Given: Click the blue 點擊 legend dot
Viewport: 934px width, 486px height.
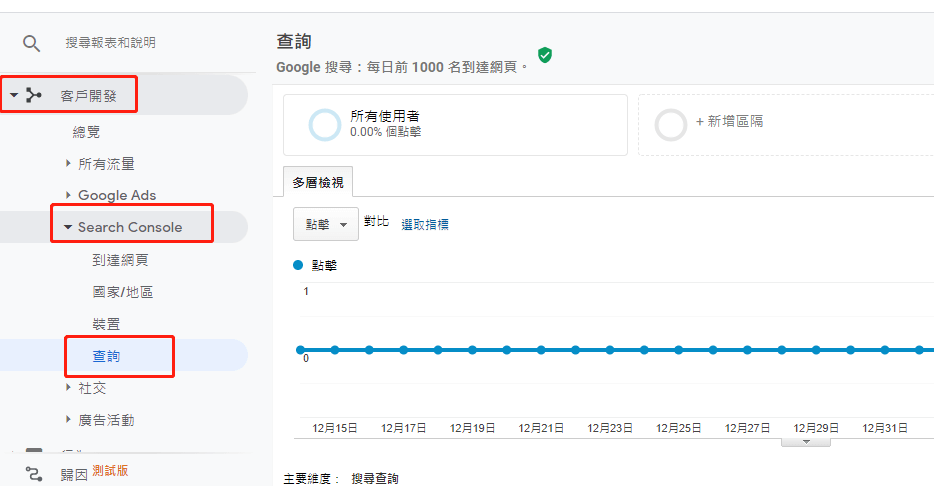Looking at the screenshot, I should pos(299,265).
